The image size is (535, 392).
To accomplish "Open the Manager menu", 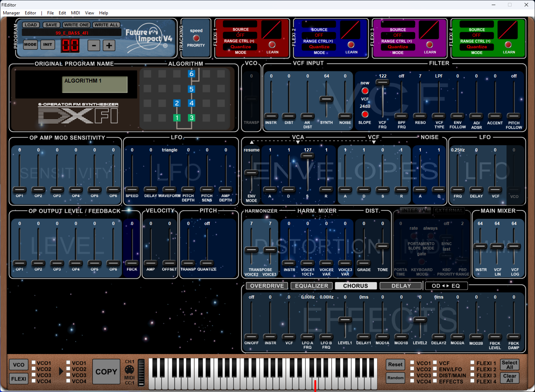I will [12, 13].
